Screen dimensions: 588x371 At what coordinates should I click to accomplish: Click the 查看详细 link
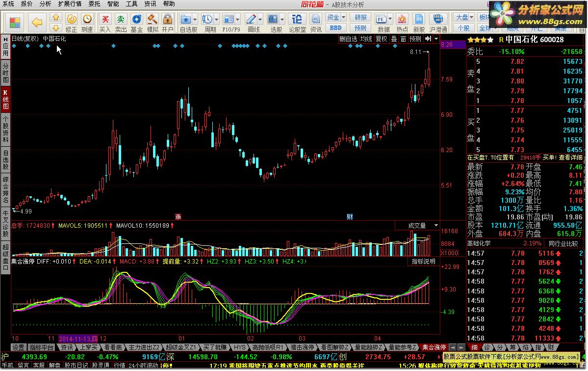[570, 158]
